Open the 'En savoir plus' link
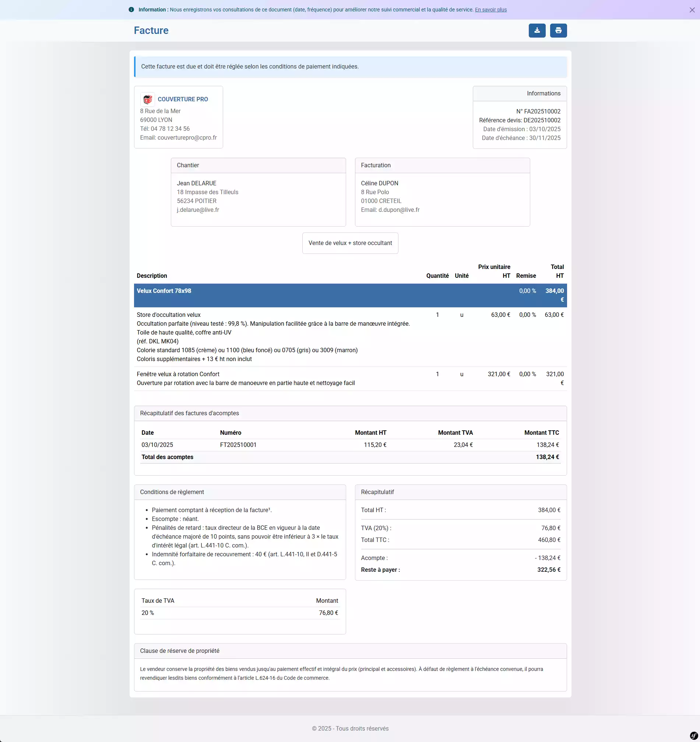 (491, 10)
